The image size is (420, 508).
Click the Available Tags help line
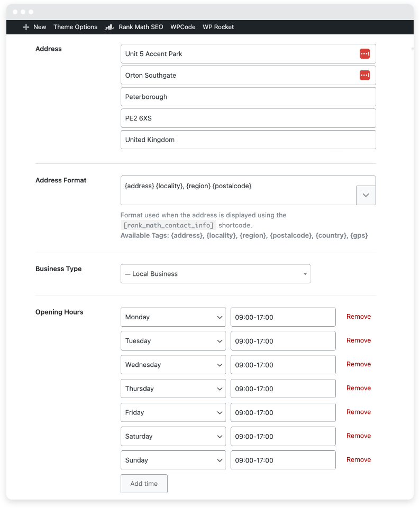pos(244,236)
